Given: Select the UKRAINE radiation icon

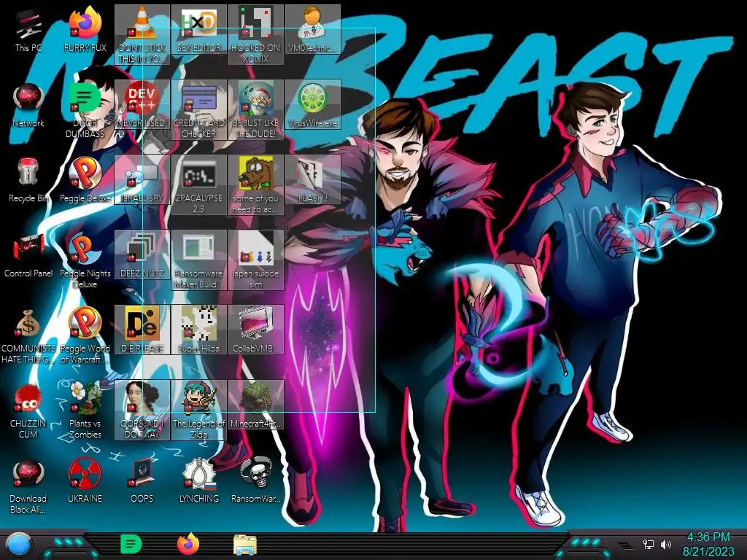Looking at the screenshot, I should point(85,478).
